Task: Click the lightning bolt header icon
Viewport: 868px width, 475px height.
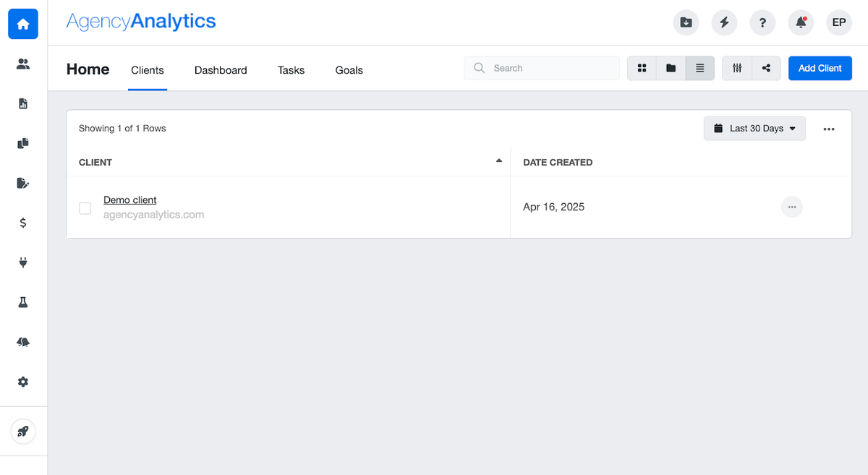Action: point(725,23)
